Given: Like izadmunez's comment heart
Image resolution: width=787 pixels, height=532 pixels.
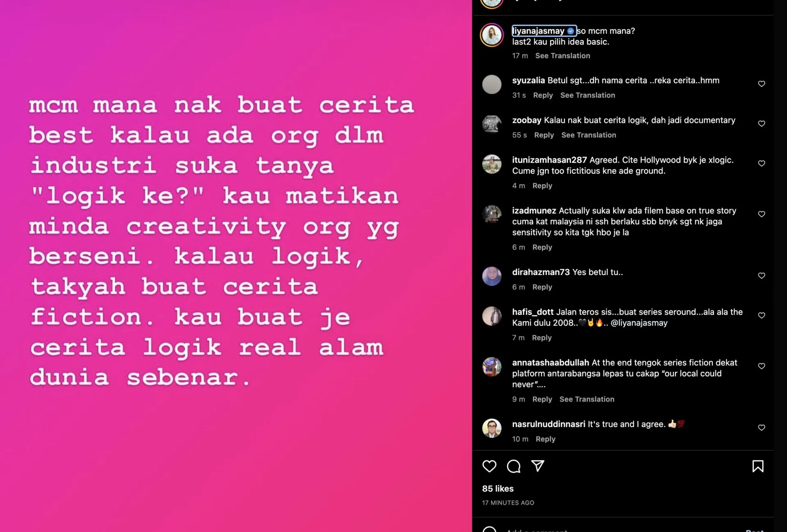Looking at the screenshot, I should point(761,214).
